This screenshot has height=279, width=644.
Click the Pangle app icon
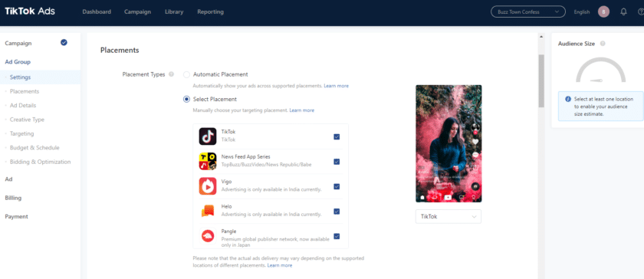[x=208, y=236]
